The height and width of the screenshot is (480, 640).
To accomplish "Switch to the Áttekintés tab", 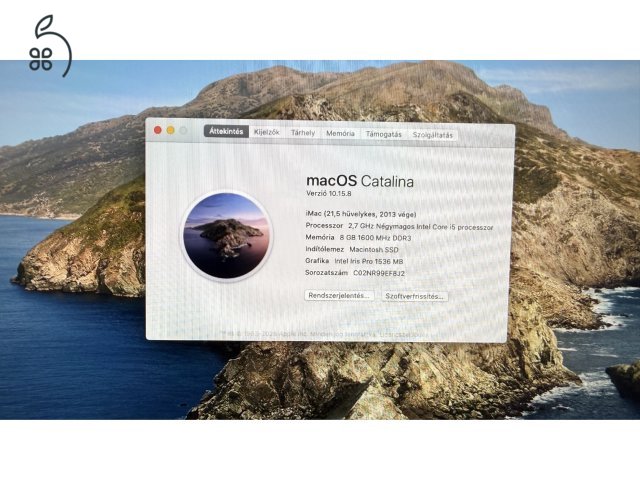I will (x=226, y=131).
